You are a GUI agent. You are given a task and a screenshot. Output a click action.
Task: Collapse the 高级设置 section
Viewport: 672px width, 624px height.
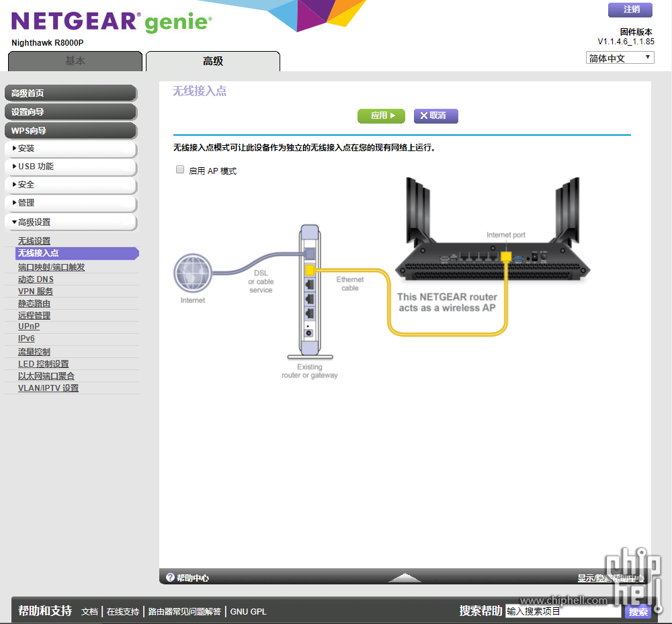(x=71, y=222)
